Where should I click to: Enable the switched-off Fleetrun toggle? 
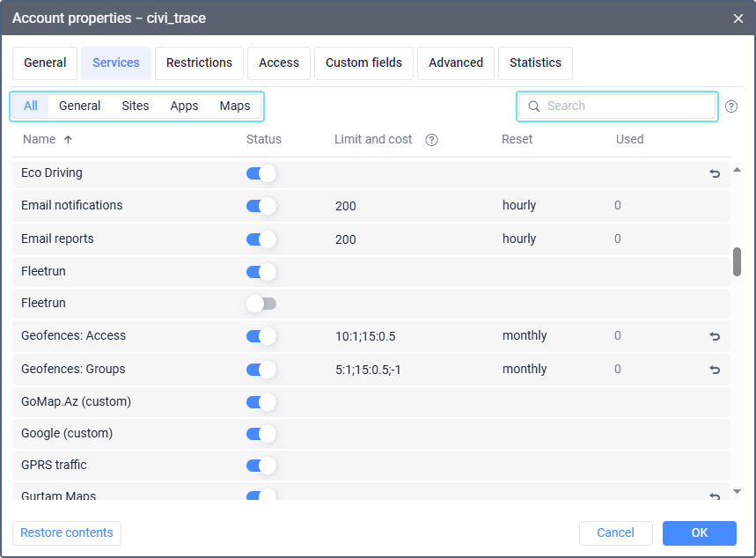pyautogui.click(x=261, y=304)
